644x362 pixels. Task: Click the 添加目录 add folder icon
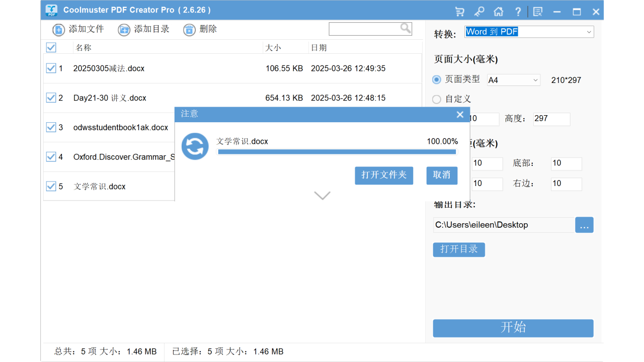point(124,30)
